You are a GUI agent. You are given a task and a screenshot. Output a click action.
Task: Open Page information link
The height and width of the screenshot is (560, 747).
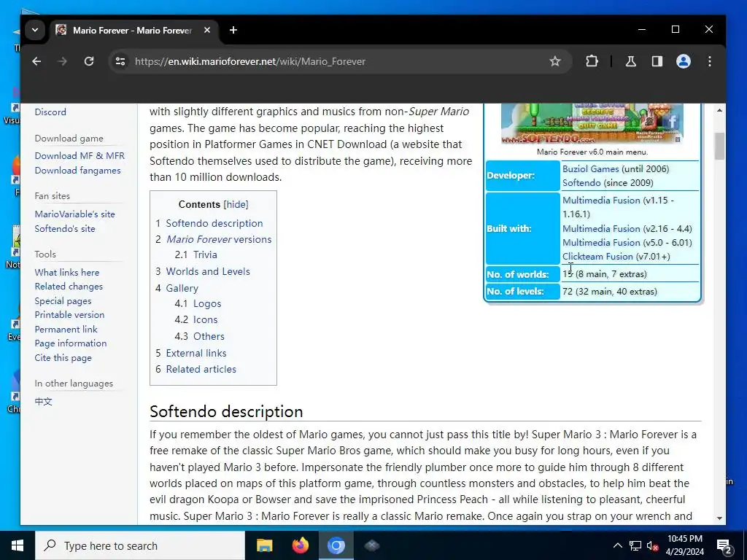pos(71,343)
